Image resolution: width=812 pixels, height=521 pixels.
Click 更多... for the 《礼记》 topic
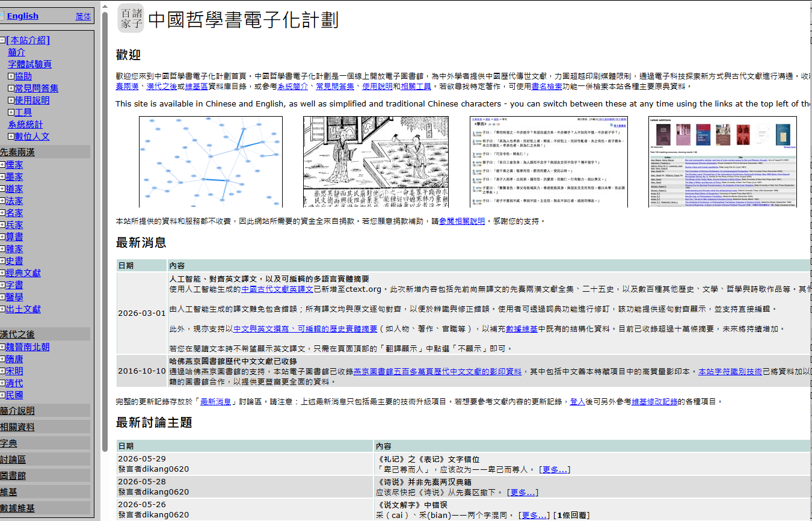[x=555, y=469]
